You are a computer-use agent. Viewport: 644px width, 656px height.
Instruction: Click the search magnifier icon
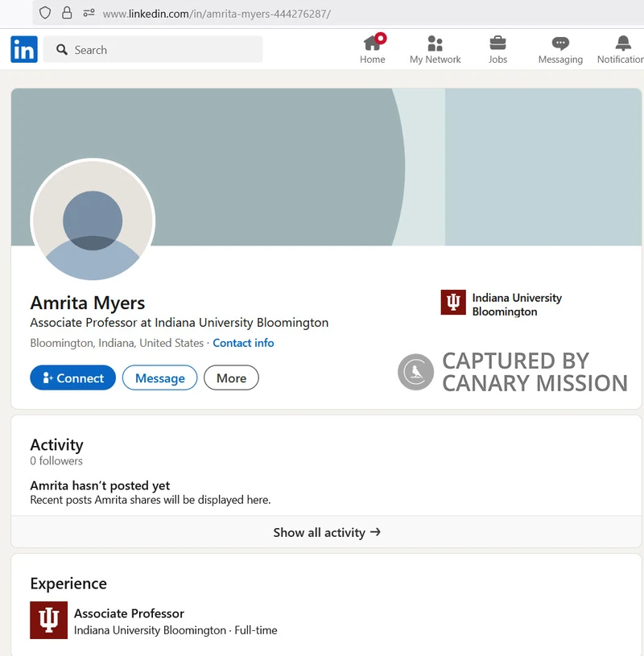click(x=62, y=50)
